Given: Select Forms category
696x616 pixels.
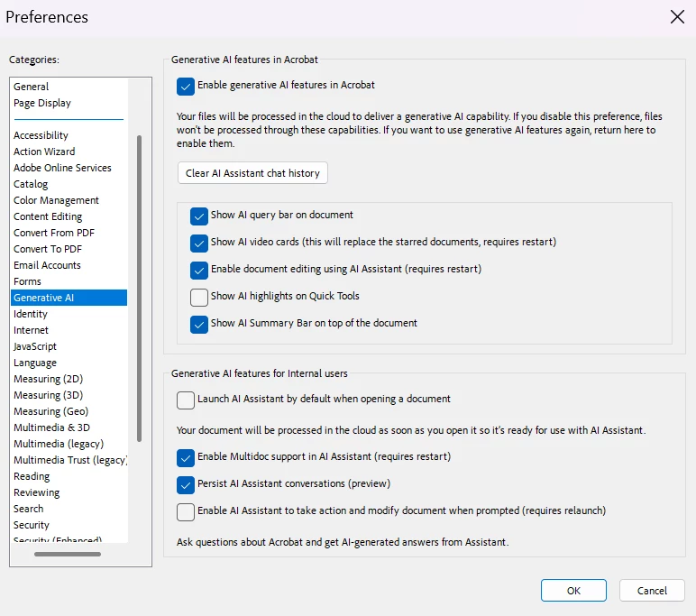Looking at the screenshot, I should click(x=69, y=281).
